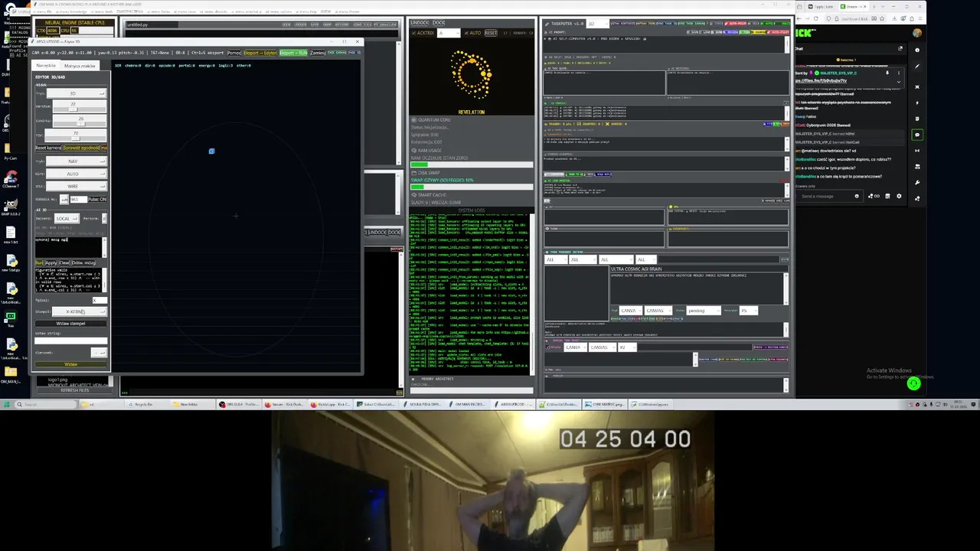980x551 pixels.
Task: Toggle the AUTO checkbox
Action: point(466,33)
